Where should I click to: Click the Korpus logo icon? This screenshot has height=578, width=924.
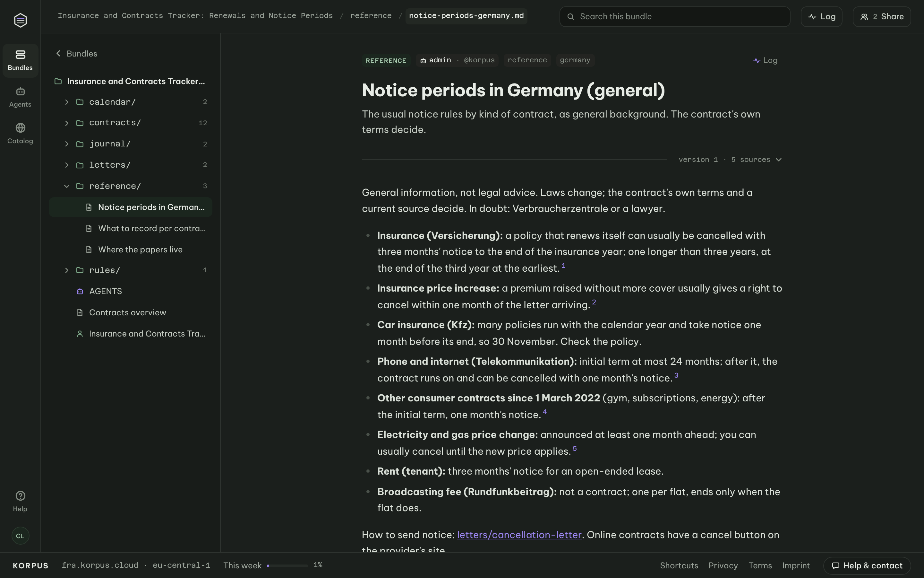[20, 20]
